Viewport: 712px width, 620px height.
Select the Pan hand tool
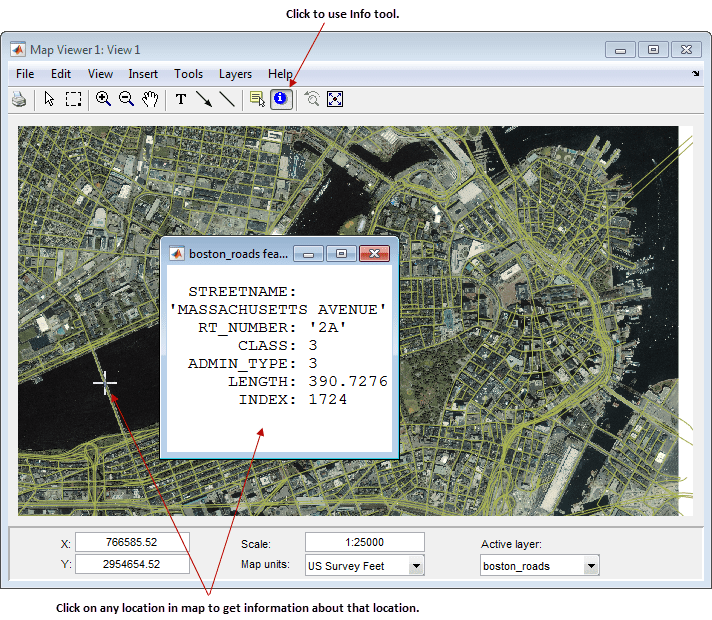[150, 99]
